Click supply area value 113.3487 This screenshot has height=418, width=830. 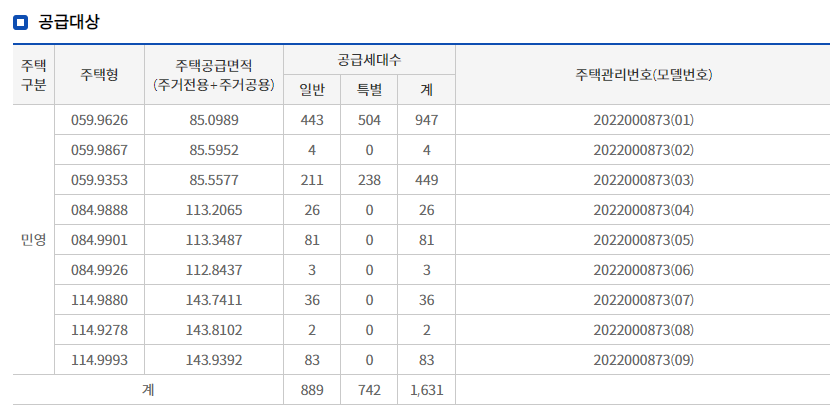point(214,240)
